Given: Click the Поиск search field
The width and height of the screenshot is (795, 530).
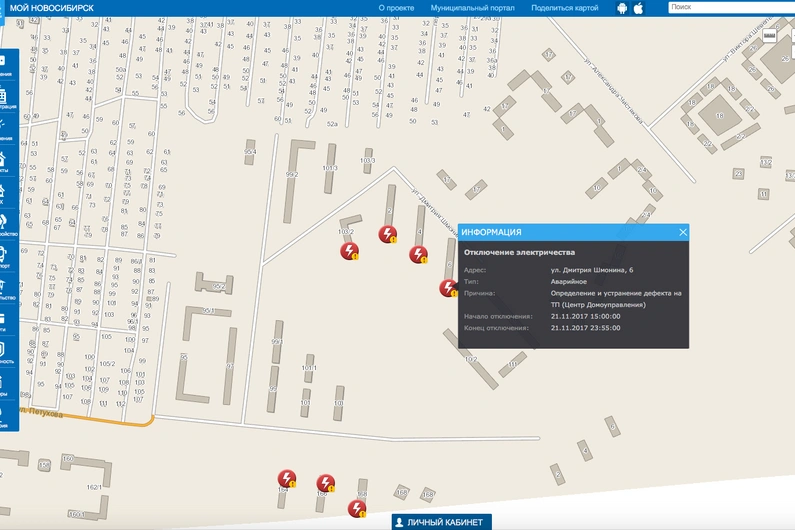Looking at the screenshot, I should (x=730, y=7).
